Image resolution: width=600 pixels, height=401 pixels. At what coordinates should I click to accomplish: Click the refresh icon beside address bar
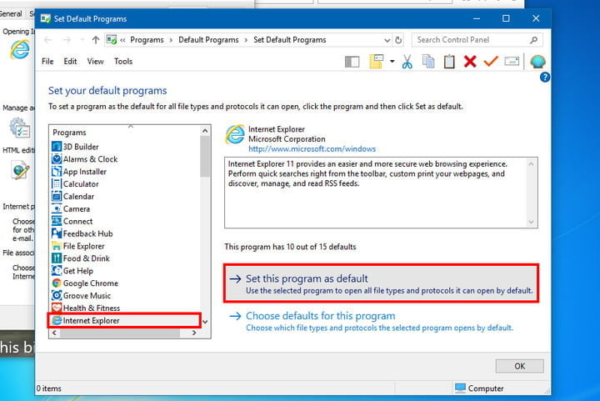coord(398,40)
